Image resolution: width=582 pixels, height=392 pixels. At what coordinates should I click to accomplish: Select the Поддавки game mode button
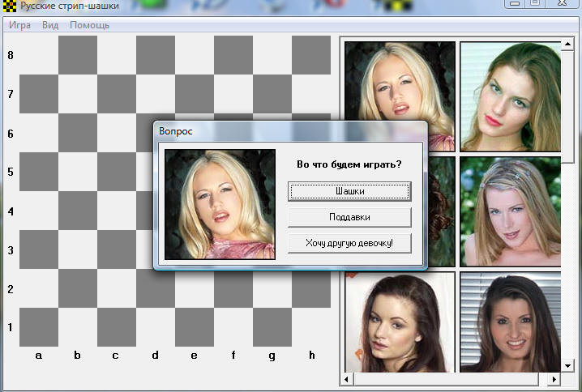pyautogui.click(x=349, y=217)
